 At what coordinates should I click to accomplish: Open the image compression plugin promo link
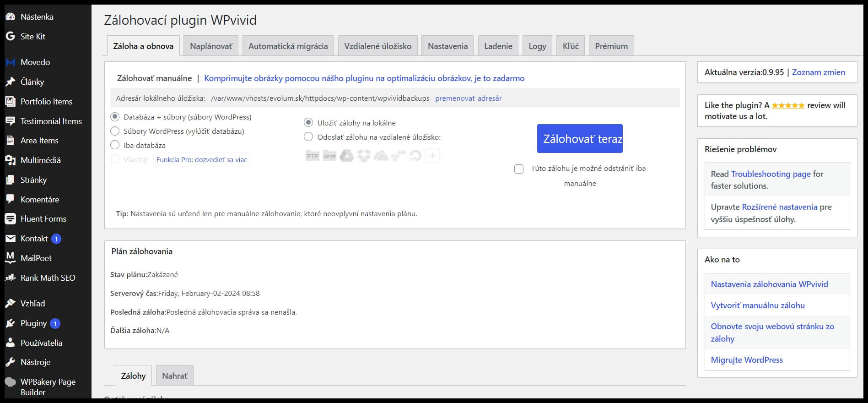click(364, 78)
